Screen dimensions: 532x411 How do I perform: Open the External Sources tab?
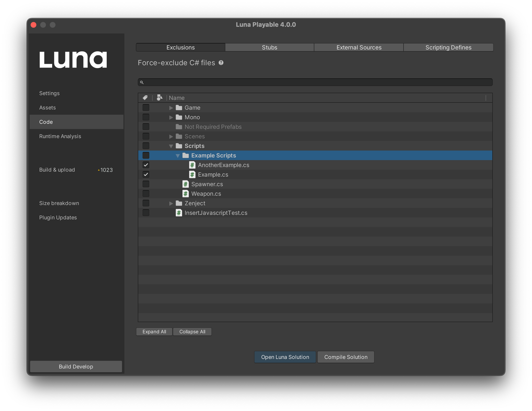point(359,48)
